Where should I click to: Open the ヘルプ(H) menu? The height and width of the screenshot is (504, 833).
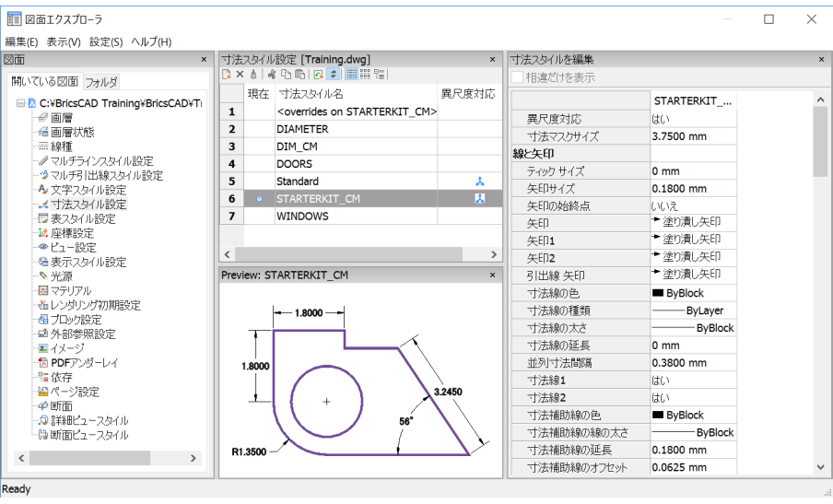click(151, 42)
